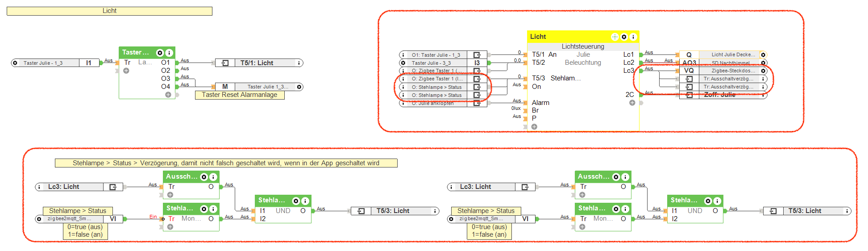Select the Lichtsteuerung label in Licht block
868x251 pixels.
pos(583,46)
